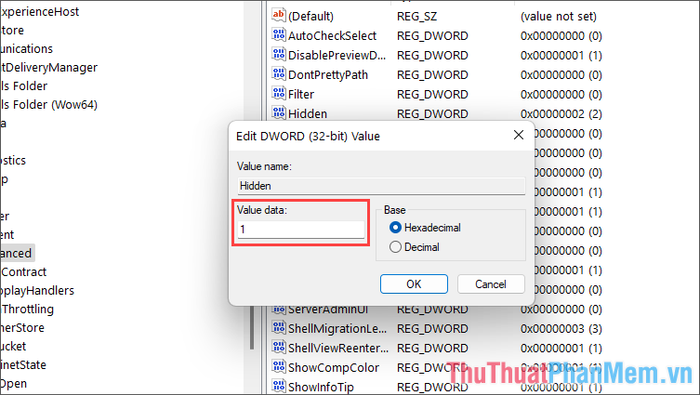Select the ShellMigrationLe... value name
Image resolution: width=700 pixels, height=395 pixels.
pyautogui.click(x=337, y=329)
